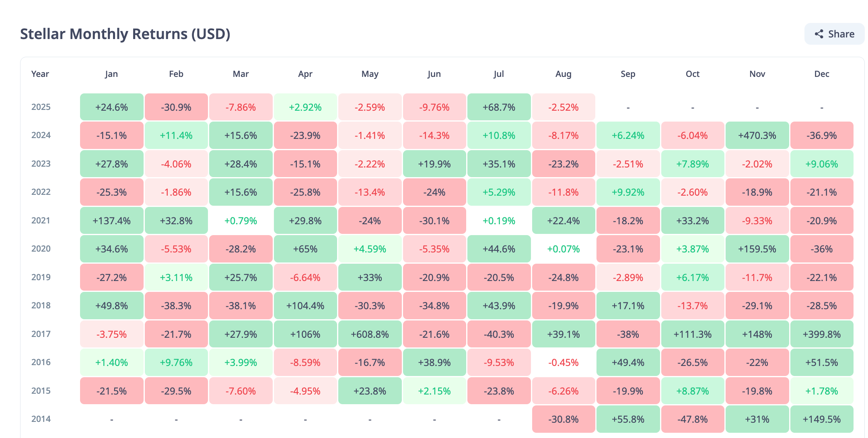
Task: Click the +159.5% November 2020 cell
Action: (x=757, y=249)
